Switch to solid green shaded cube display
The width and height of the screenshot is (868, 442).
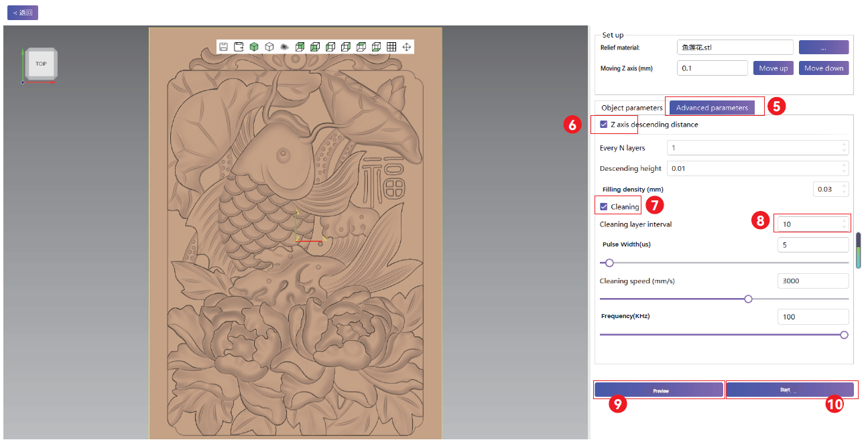[254, 47]
